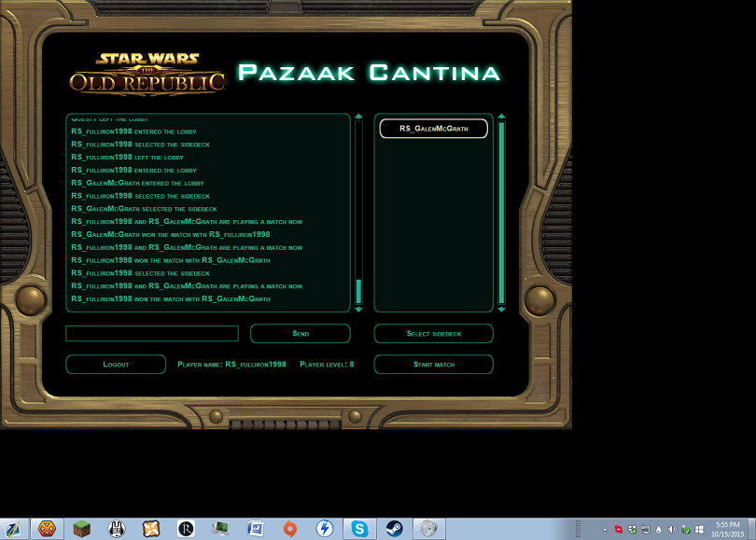Click the player list scrollbar

(501, 213)
